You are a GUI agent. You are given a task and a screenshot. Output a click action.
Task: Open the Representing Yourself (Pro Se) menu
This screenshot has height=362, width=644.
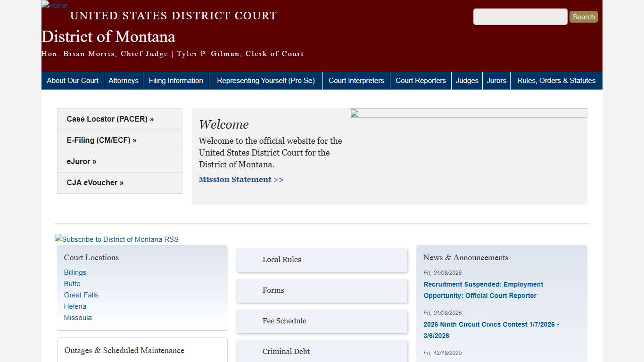point(265,80)
